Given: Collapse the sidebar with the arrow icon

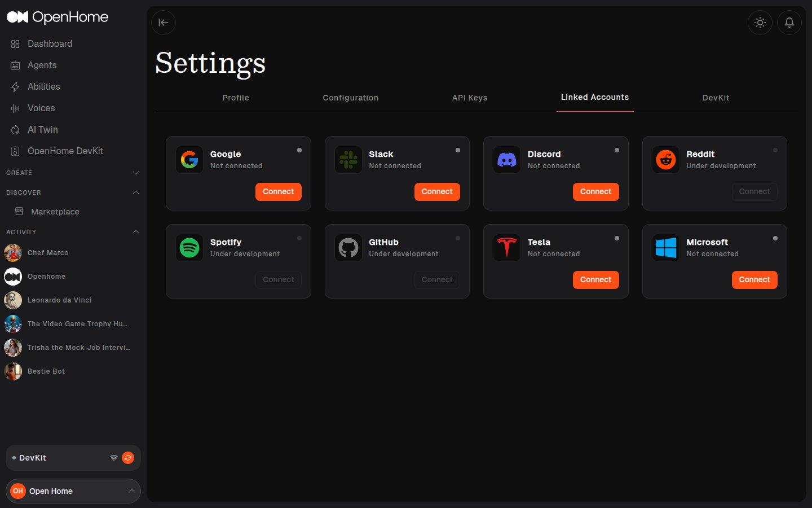Looking at the screenshot, I should tap(164, 23).
